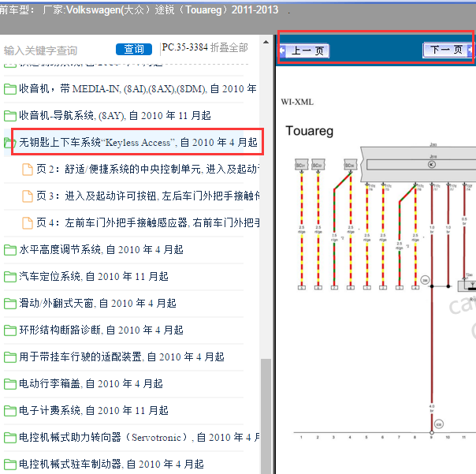Click text 环形结构断路诊断, 自 2010 年 4 月起
Viewport: 476px width, 474px height.
101,330
